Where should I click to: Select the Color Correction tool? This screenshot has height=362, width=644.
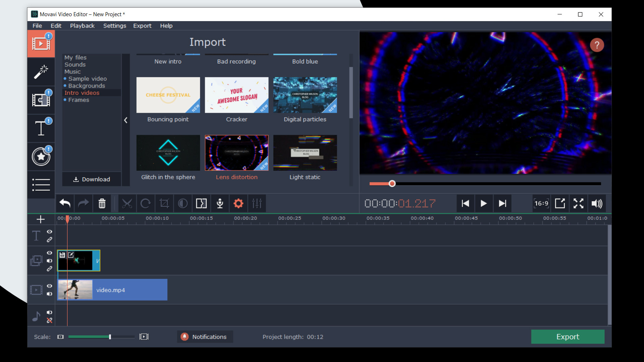pyautogui.click(x=182, y=203)
